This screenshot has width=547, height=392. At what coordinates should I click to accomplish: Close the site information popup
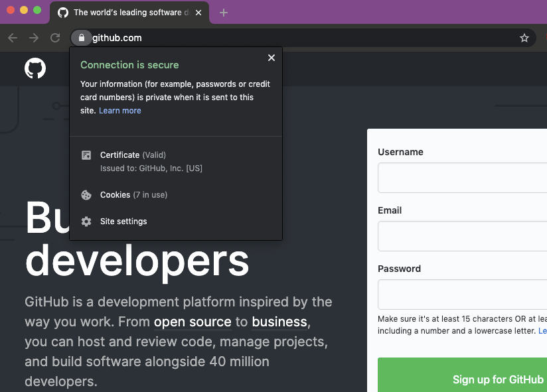[271, 58]
